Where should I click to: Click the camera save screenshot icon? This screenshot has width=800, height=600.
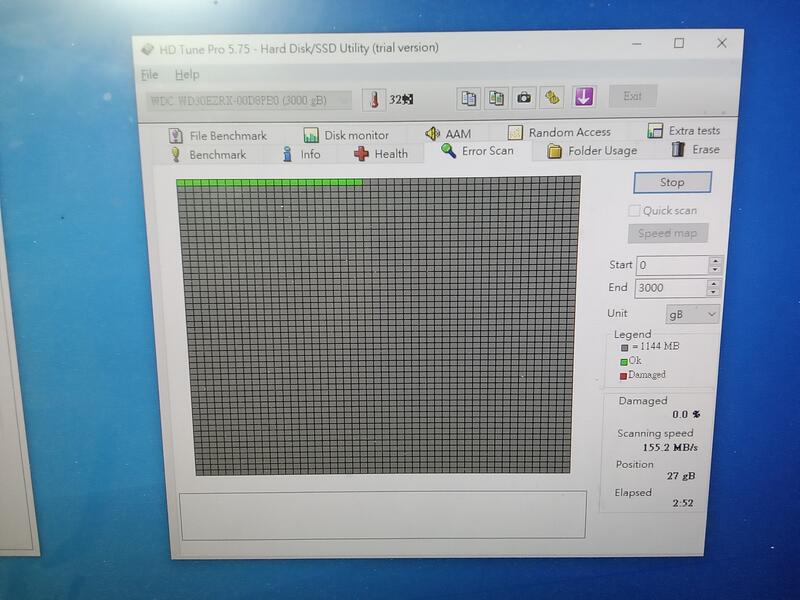click(x=524, y=97)
